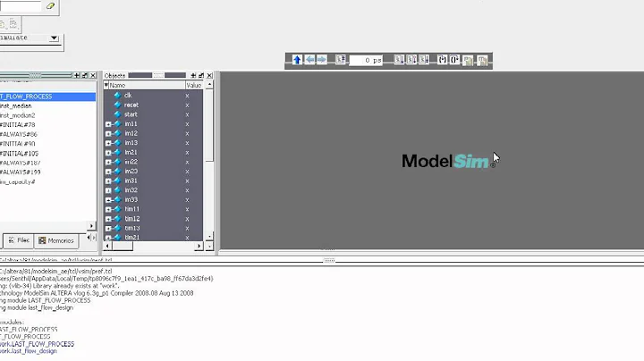
Task: Select highlighted T_FLOW_PROCESS instance
Action: [47, 97]
